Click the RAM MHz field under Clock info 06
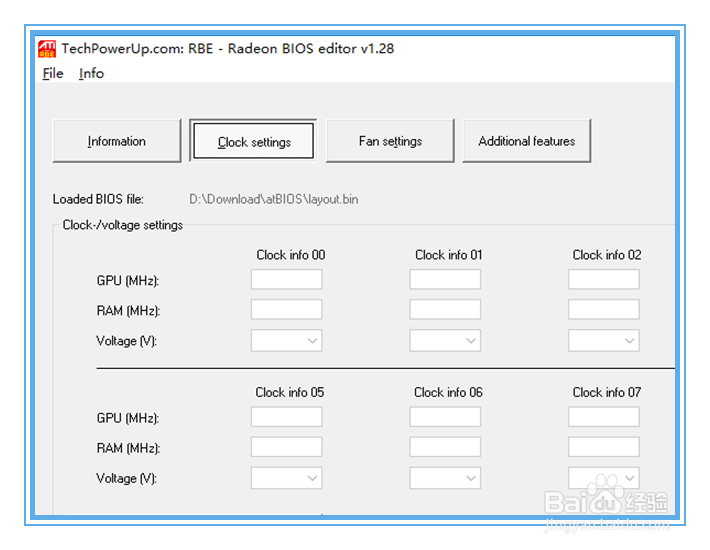This screenshot has width=710, height=550. pos(445,447)
